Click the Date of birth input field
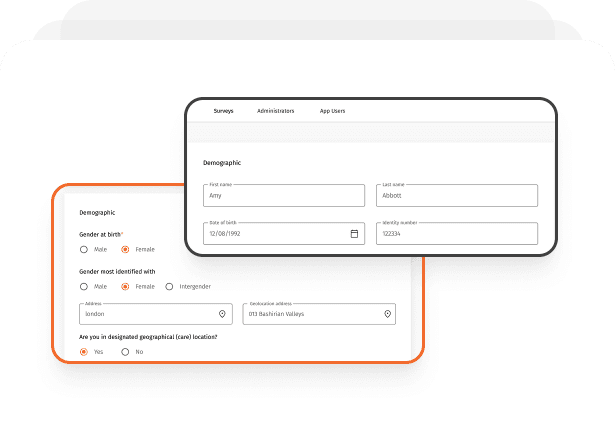Screen dimensions: 615x421 (x=284, y=233)
